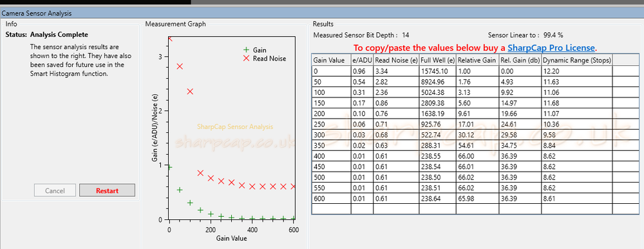Select the Full Well (e) column header
The width and height of the screenshot is (644, 249).
[438, 60]
